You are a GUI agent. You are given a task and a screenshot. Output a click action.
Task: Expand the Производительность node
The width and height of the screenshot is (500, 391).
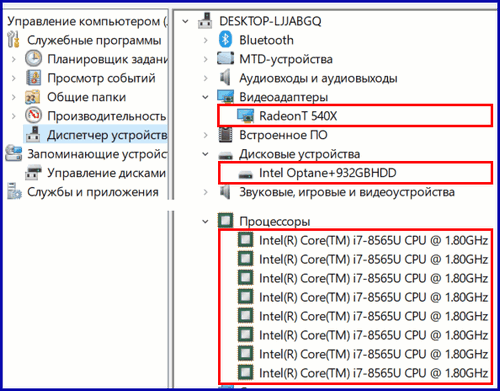tap(14, 116)
